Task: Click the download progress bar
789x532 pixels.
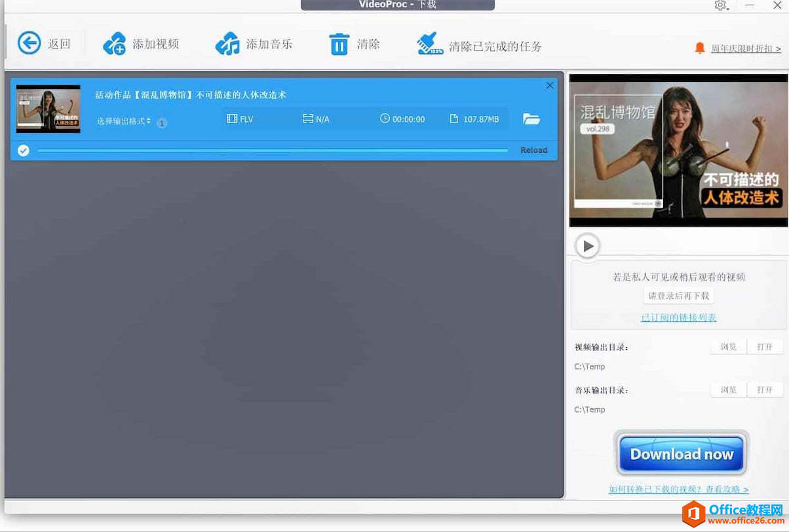Action: 273,151
